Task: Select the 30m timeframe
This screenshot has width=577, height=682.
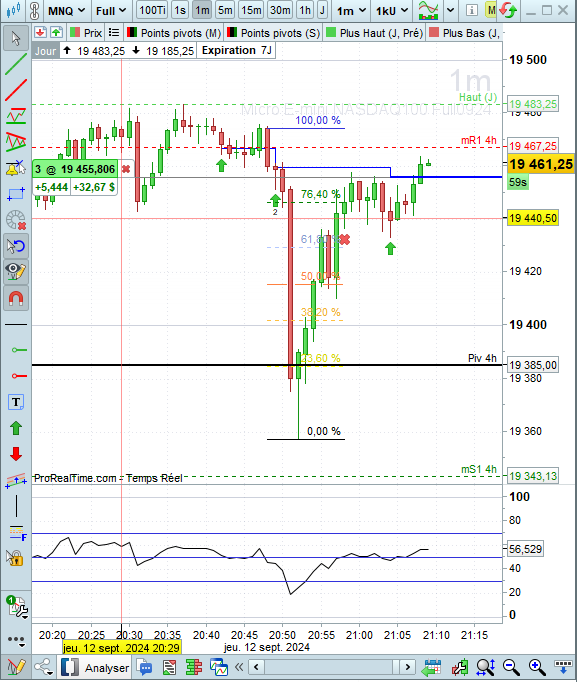Action: pos(280,10)
